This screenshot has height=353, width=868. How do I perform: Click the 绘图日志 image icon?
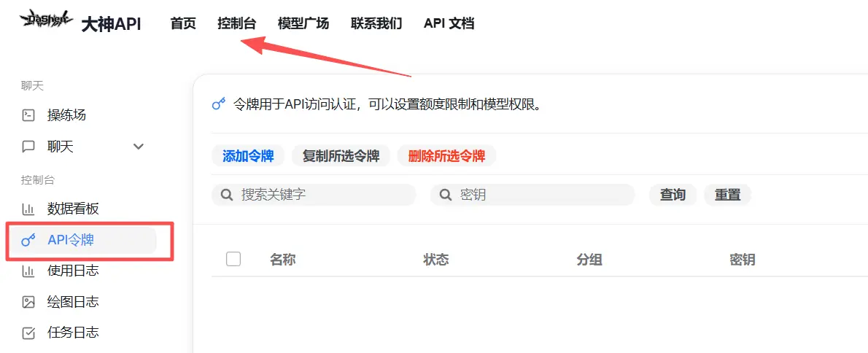pos(28,302)
